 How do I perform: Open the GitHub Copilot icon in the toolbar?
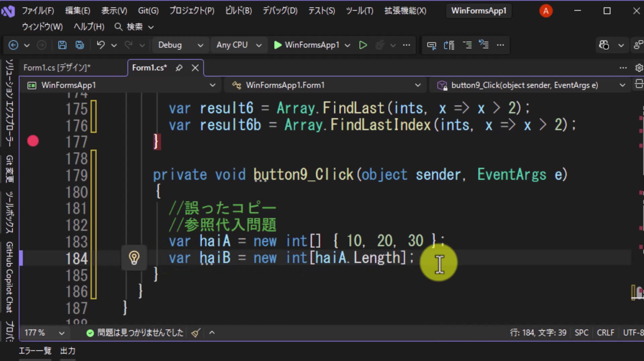pos(604,45)
